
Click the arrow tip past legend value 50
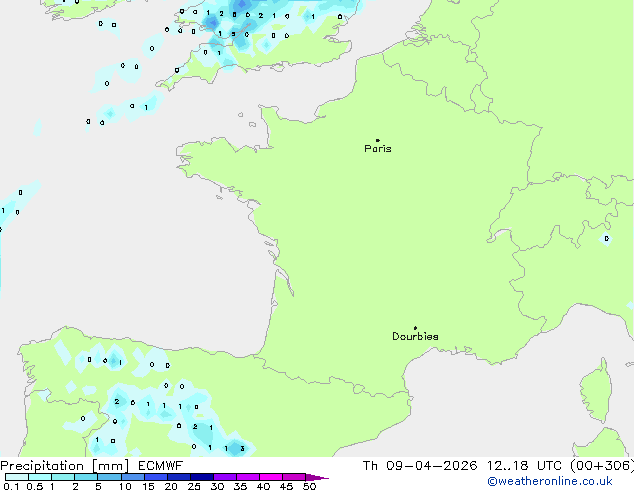tap(317, 477)
